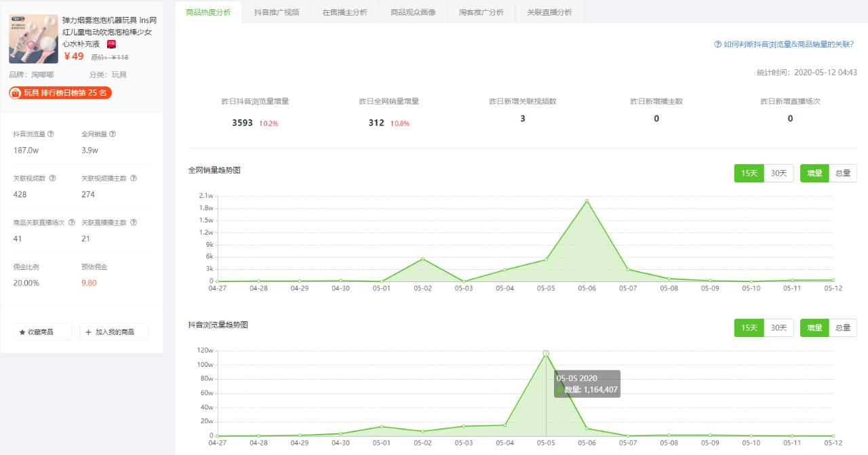Open the 淘客推广分析 tab
The width and height of the screenshot is (868, 455).
point(481,12)
